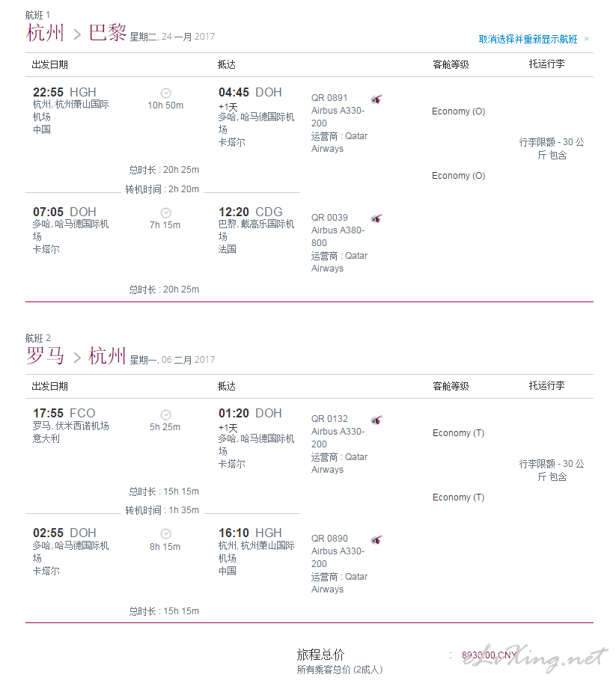Viewport: 616px width, 683px height.
Task: Click Qatar Airways logo beside QR 0039
Action: coord(376,218)
